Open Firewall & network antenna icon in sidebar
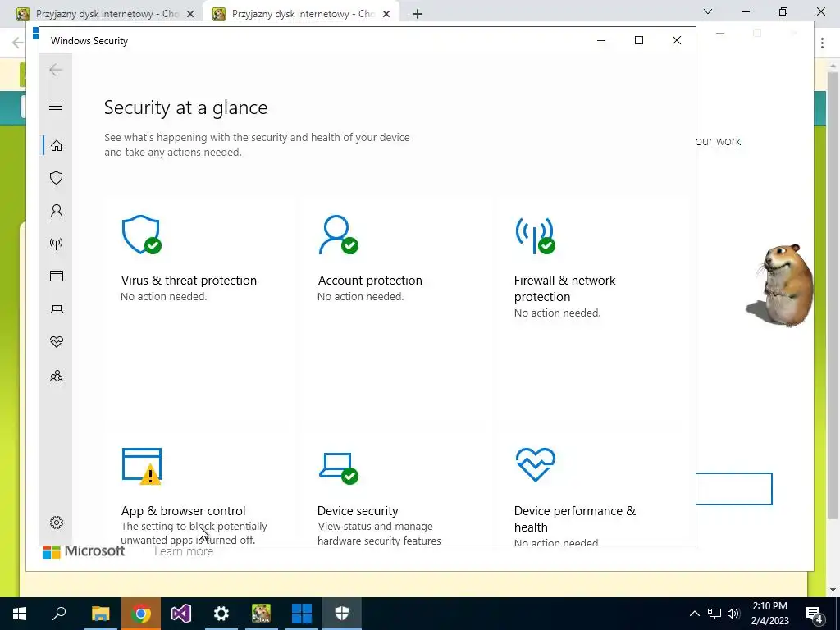Screen dimensions: 840x630 point(57,244)
